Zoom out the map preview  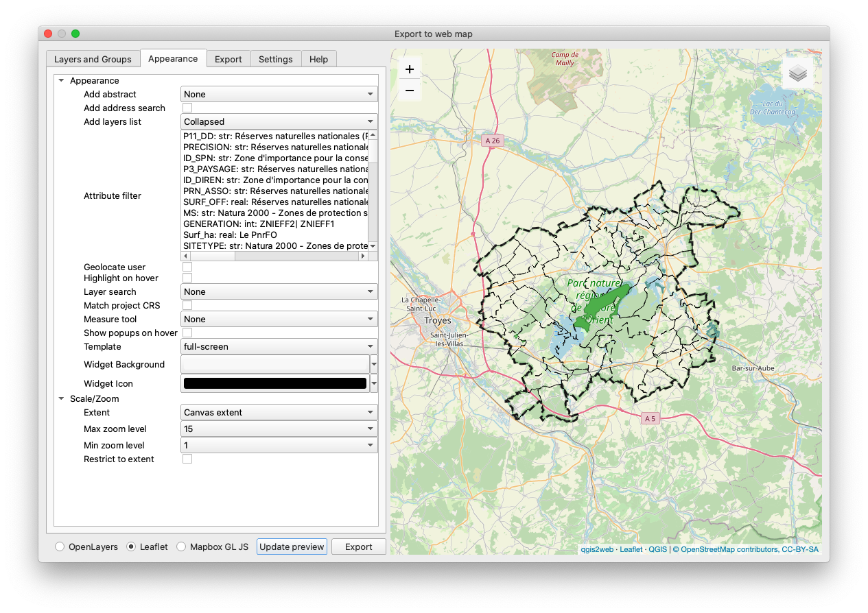(410, 91)
